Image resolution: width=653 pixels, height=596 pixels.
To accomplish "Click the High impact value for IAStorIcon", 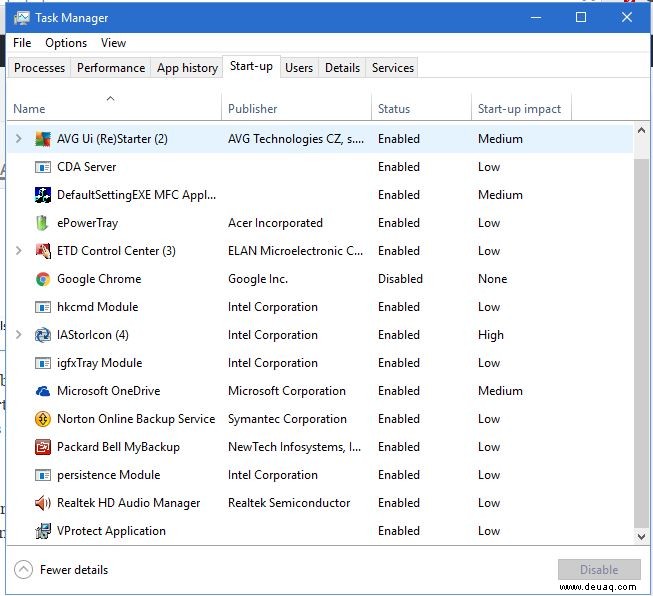I will tap(491, 335).
